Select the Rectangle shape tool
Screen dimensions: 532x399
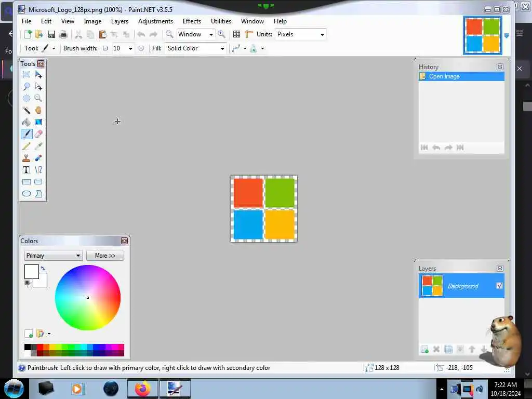(26, 182)
